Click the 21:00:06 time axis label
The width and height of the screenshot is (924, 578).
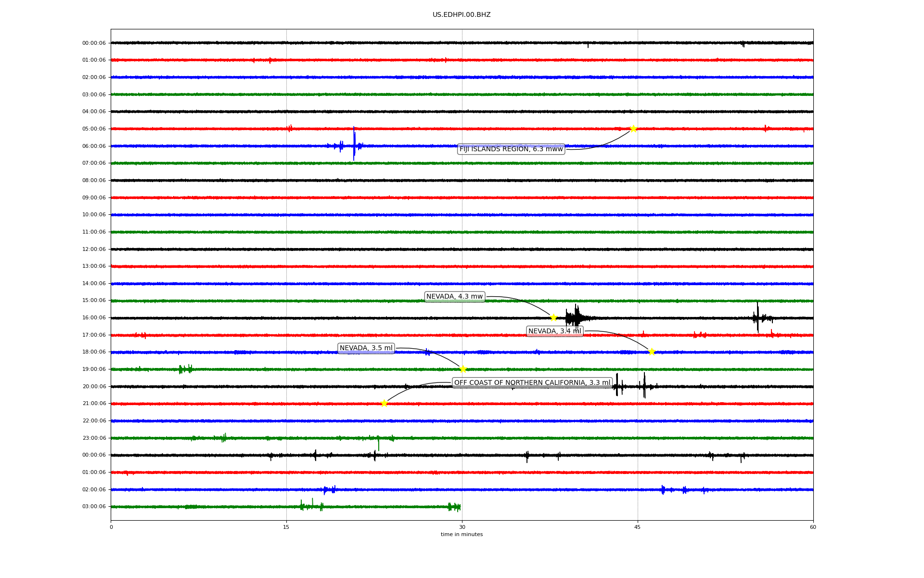(x=94, y=404)
